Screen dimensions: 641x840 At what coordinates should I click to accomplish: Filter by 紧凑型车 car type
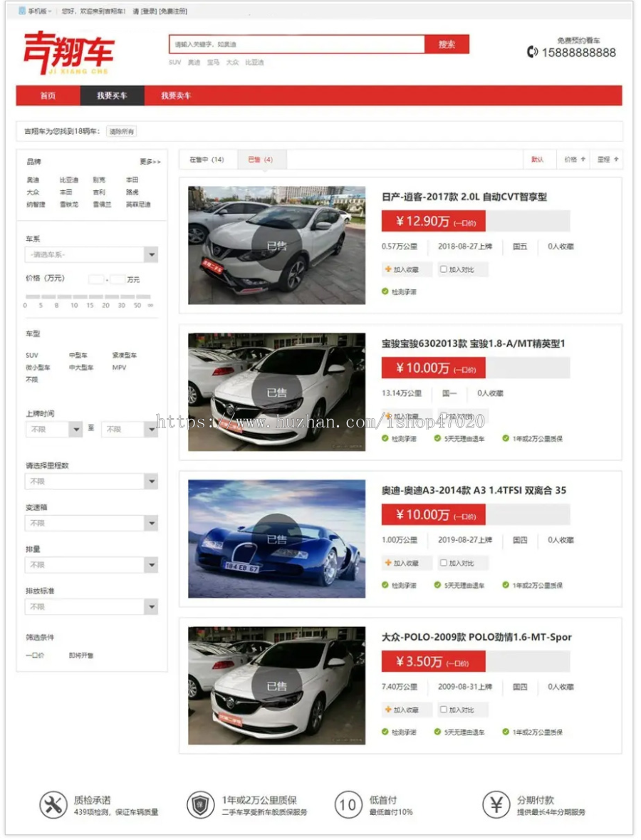[124, 355]
